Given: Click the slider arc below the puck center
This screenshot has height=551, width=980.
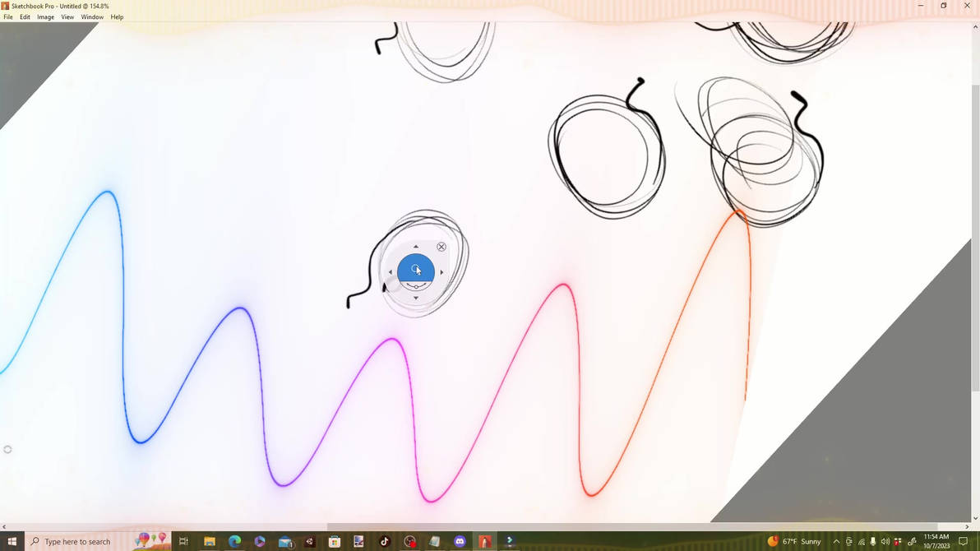Looking at the screenshot, I should pos(416,286).
